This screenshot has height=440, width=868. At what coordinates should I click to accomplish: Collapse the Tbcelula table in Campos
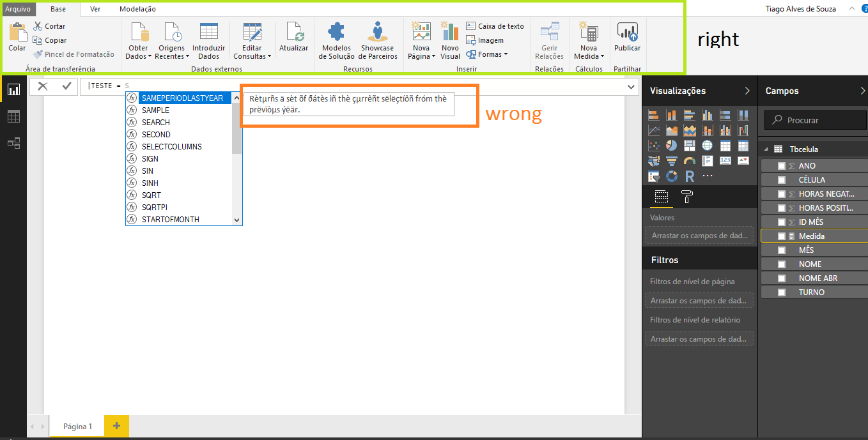766,149
